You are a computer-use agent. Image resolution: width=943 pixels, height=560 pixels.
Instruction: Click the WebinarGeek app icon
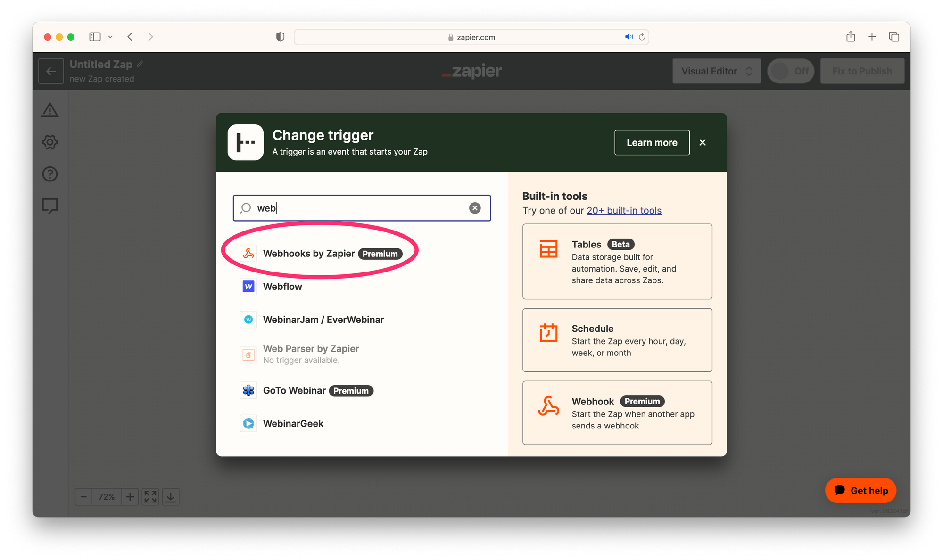[x=248, y=424]
